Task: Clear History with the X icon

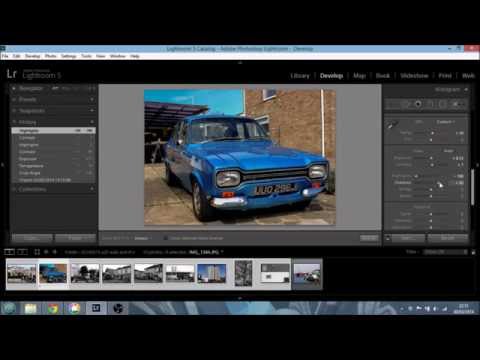Action: (92, 122)
